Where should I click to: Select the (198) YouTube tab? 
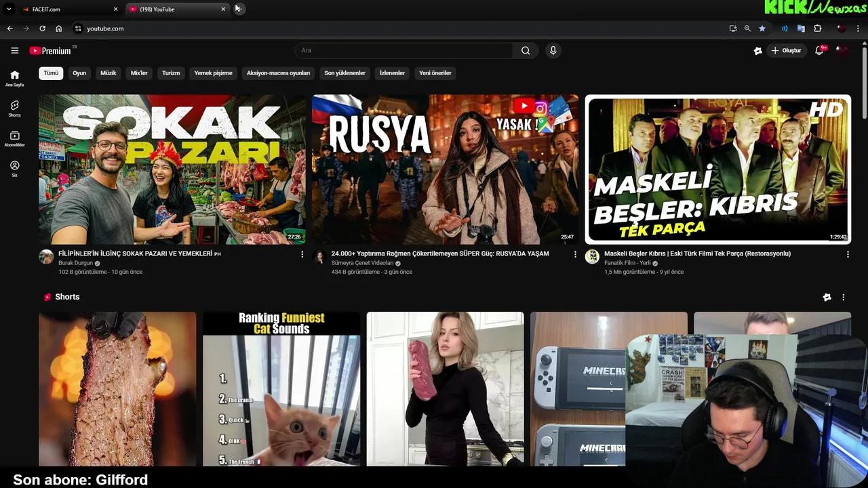178,9
